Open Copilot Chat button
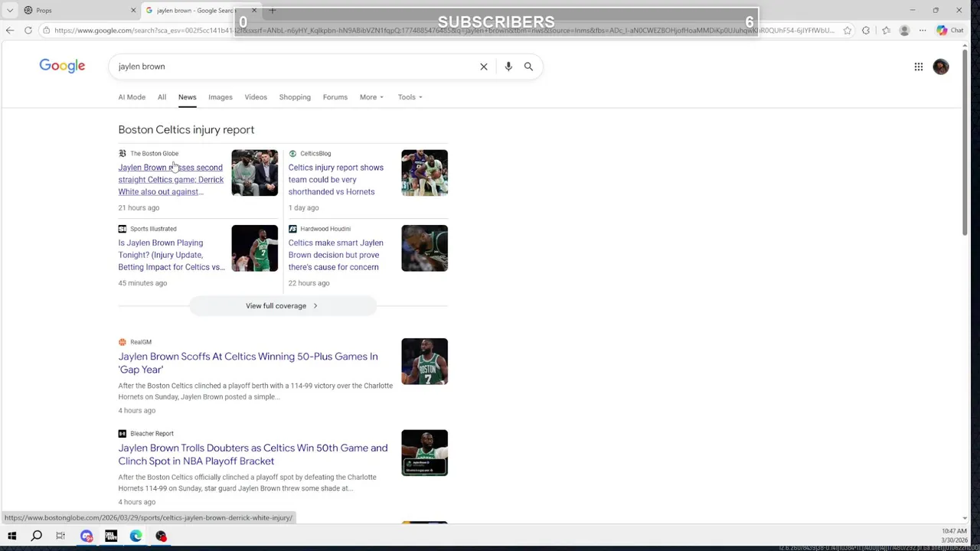 tap(950, 31)
